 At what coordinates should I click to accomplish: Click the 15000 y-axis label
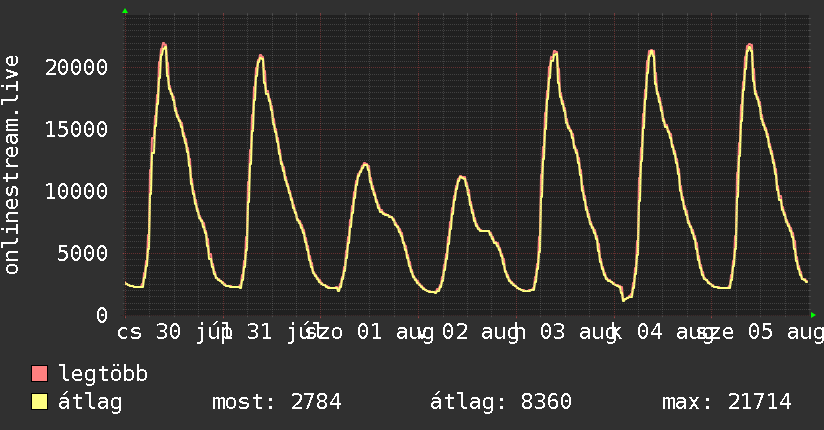tap(77, 129)
